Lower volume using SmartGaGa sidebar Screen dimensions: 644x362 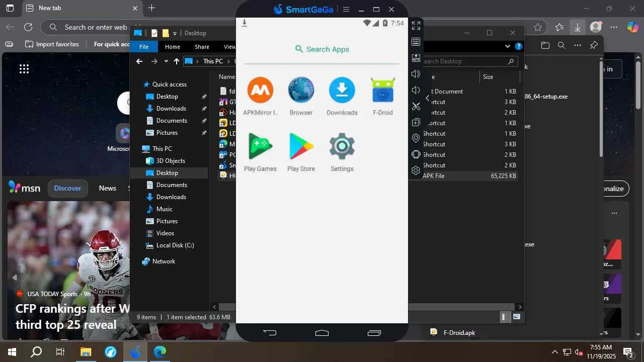pos(416,90)
